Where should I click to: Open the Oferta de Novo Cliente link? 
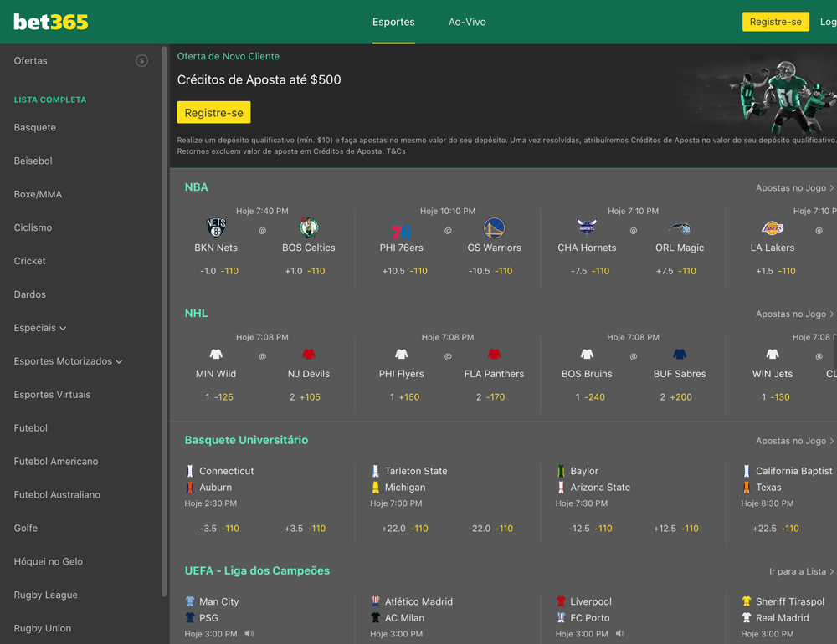pos(228,56)
